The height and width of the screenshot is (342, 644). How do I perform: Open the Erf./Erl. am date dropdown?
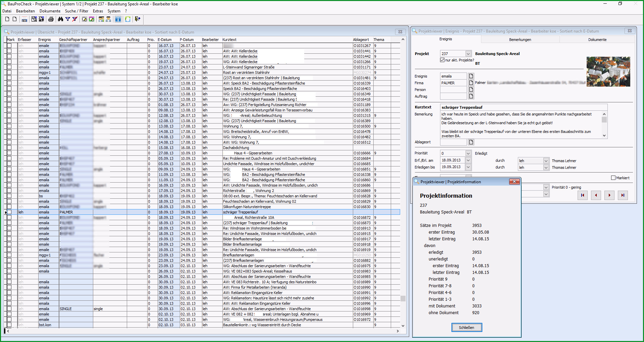(468, 160)
